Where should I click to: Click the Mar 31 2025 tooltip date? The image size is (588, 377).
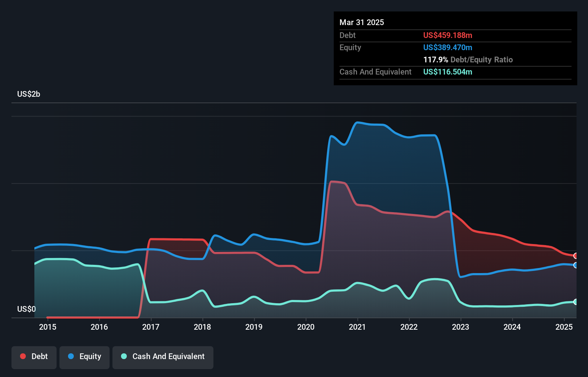pyautogui.click(x=362, y=22)
